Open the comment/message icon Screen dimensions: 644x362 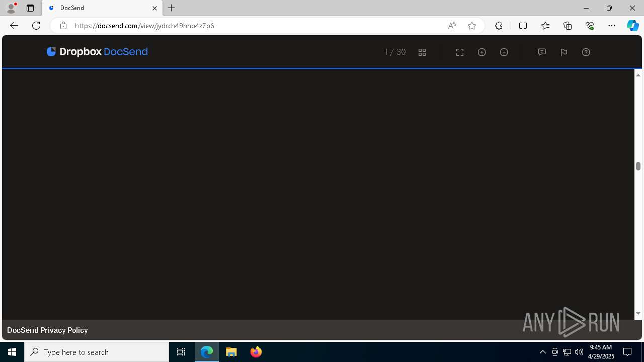(542, 52)
